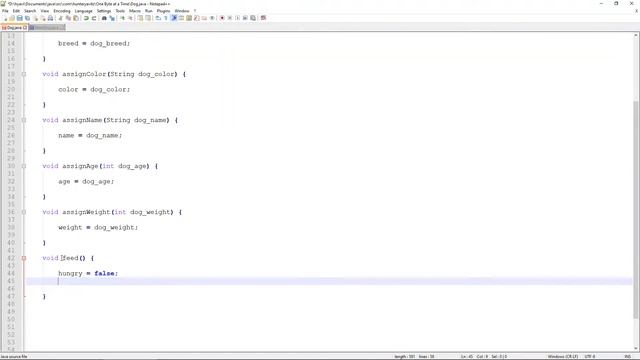Open the Language menu
This screenshot has width=640, height=360.
pyautogui.click(x=83, y=11)
